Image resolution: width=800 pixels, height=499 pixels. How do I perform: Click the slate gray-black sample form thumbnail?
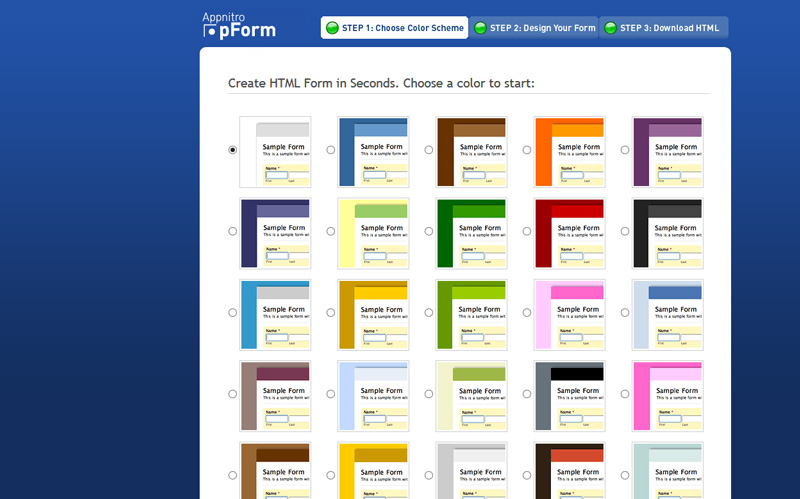(569, 396)
